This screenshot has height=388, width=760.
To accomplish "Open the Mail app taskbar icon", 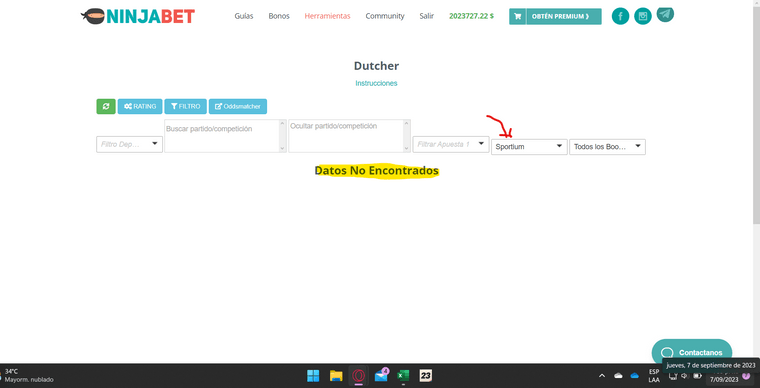I will (x=381, y=376).
